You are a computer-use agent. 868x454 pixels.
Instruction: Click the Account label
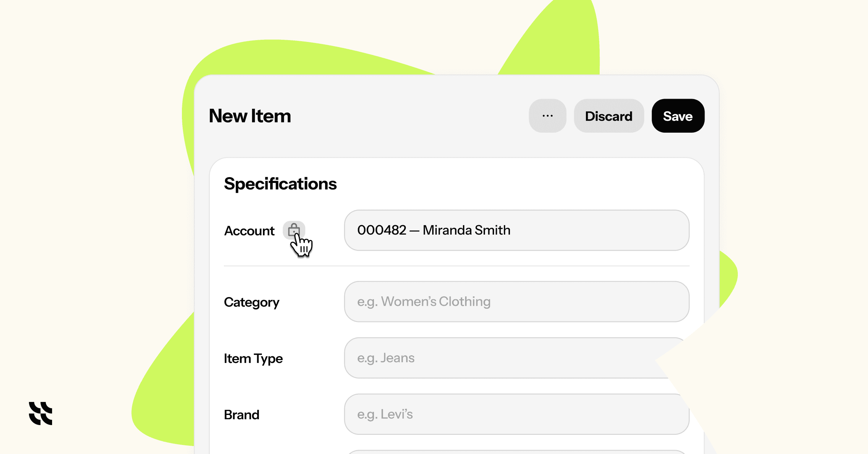(x=249, y=231)
